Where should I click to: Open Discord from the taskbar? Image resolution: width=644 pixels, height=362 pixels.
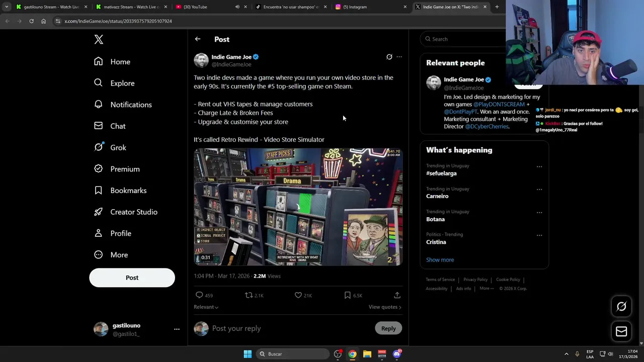(397, 354)
